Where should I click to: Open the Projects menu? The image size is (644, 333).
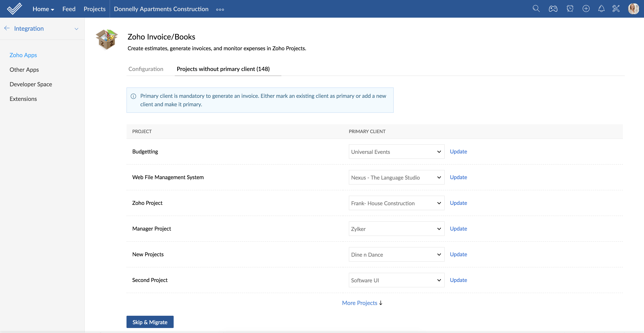pos(94,9)
